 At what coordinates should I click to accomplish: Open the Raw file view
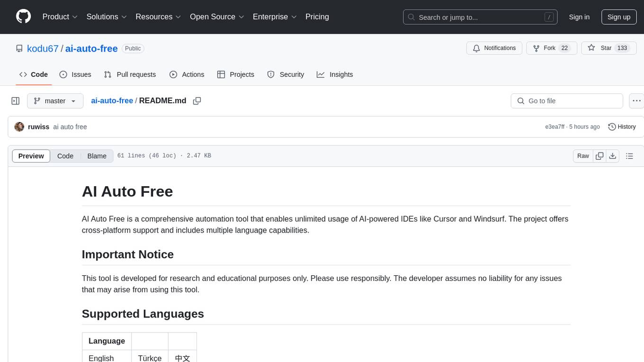(x=583, y=156)
